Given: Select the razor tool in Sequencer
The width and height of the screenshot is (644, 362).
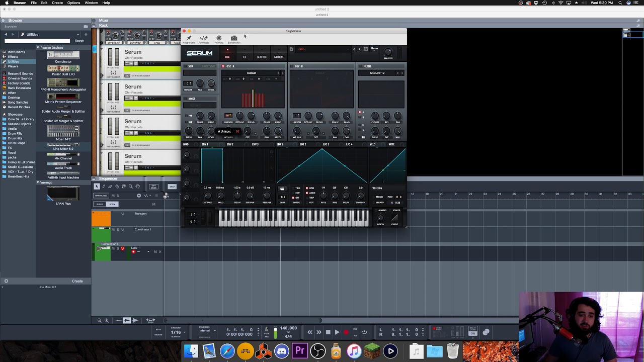Looking at the screenshot, I should (117, 187).
